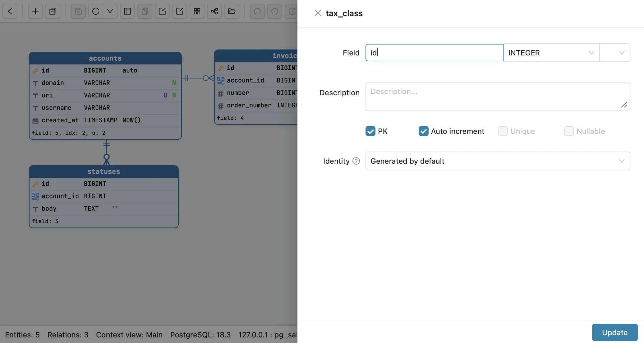The height and width of the screenshot is (343, 644).
Task: Select the accounts table header
Action: point(105,58)
